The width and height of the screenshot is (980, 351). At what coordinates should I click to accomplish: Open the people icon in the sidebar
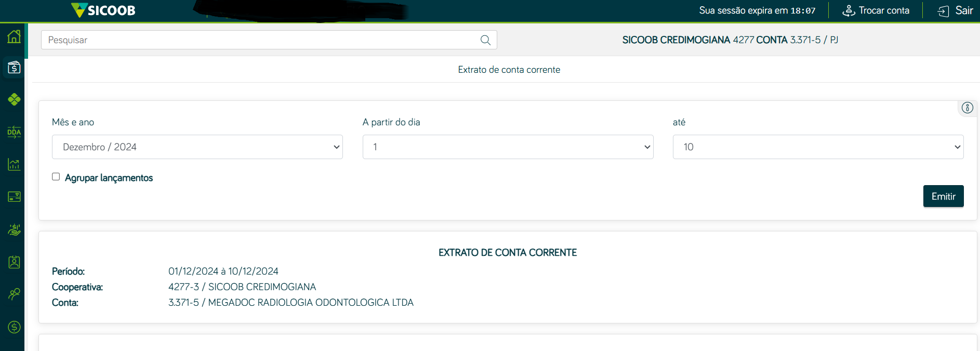(x=14, y=294)
